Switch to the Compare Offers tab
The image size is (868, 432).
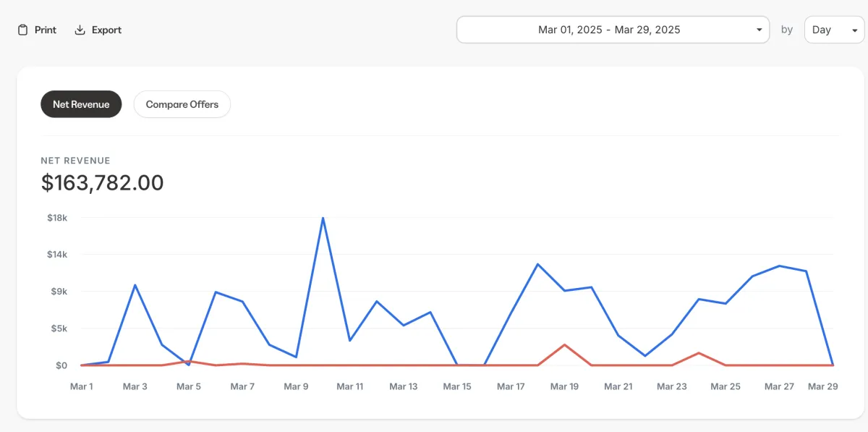point(182,104)
